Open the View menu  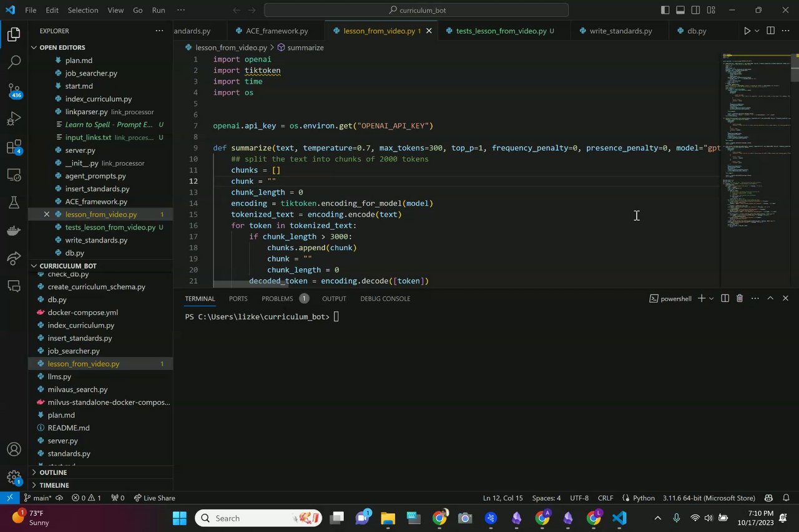click(x=115, y=10)
